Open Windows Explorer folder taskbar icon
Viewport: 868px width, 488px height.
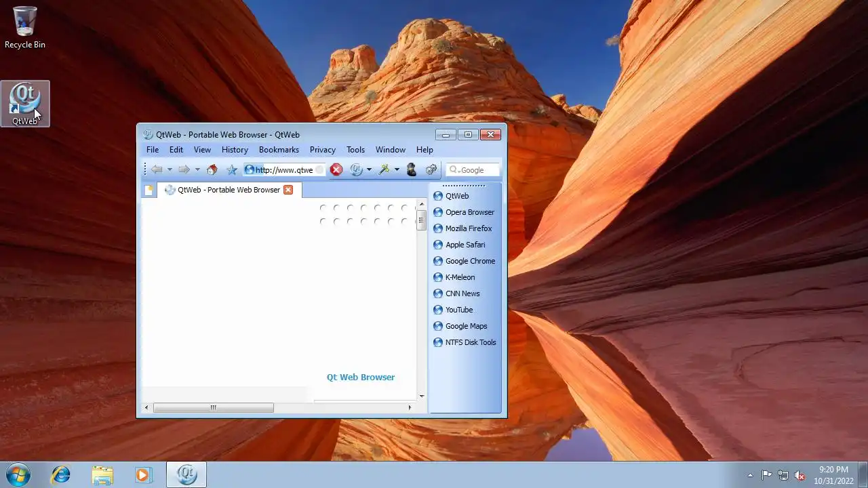tap(102, 474)
